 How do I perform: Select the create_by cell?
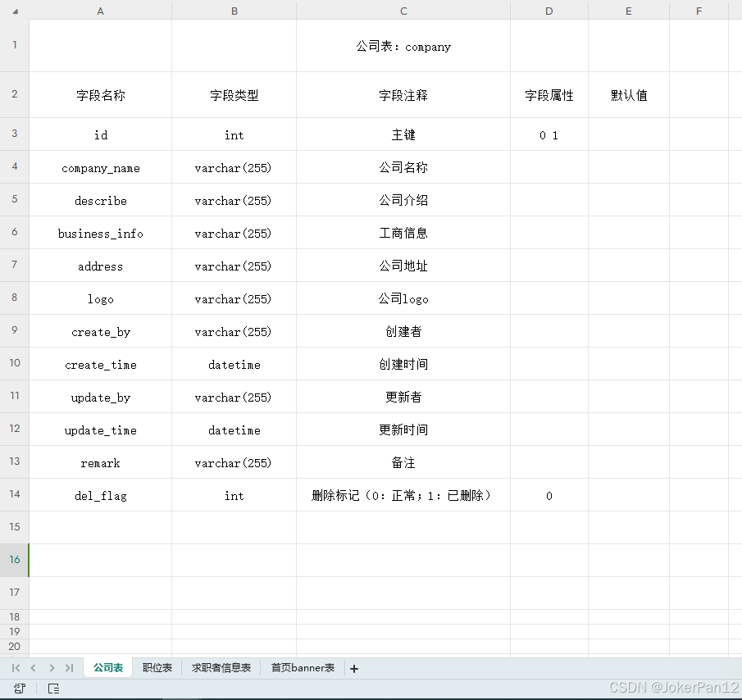pyautogui.click(x=100, y=331)
